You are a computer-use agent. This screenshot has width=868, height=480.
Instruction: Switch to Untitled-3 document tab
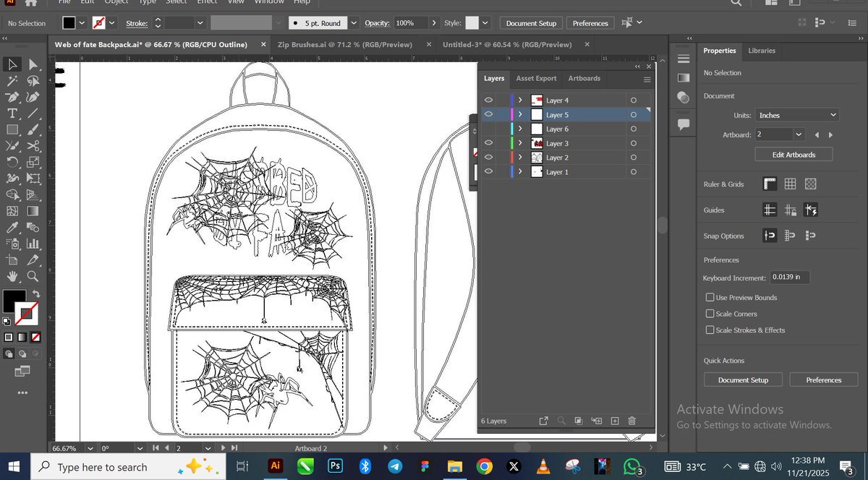click(x=506, y=45)
